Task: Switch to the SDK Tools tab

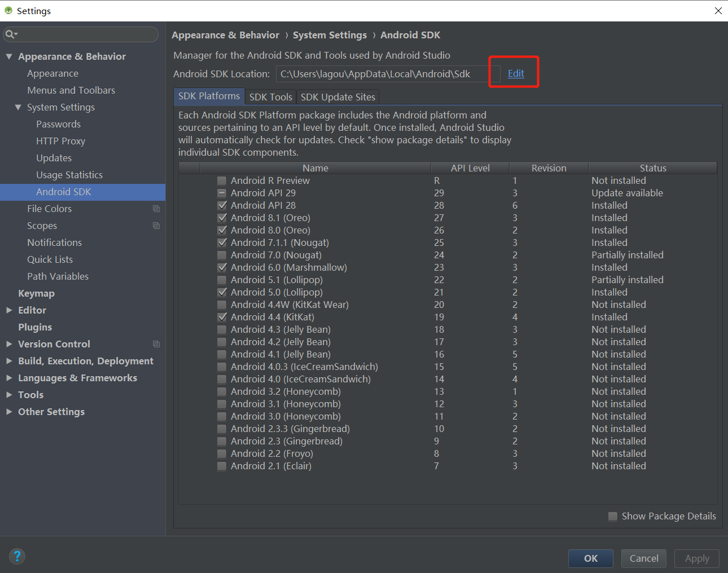Action: click(270, 96)
